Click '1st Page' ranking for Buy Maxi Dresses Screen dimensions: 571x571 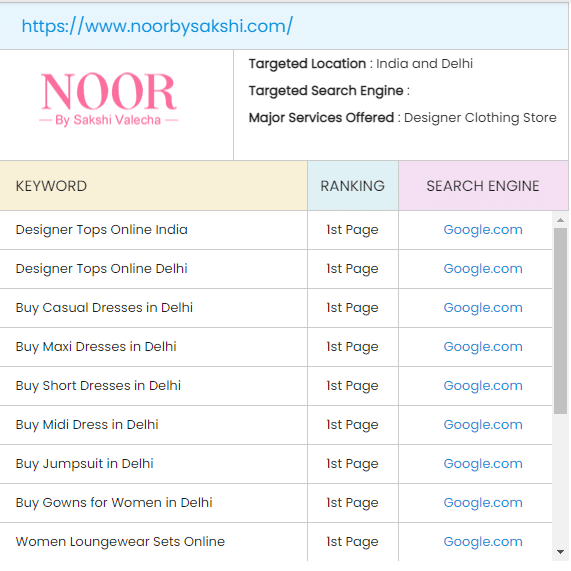click(x=353, y=347)
